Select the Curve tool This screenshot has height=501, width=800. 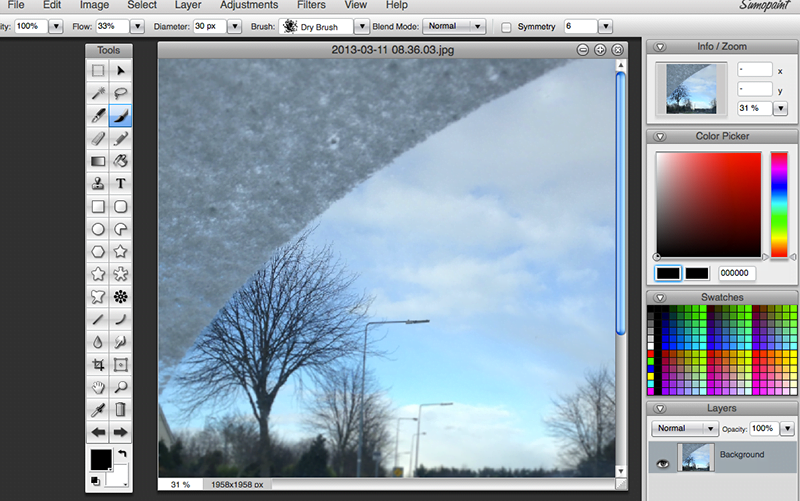[x=120, y=319]
